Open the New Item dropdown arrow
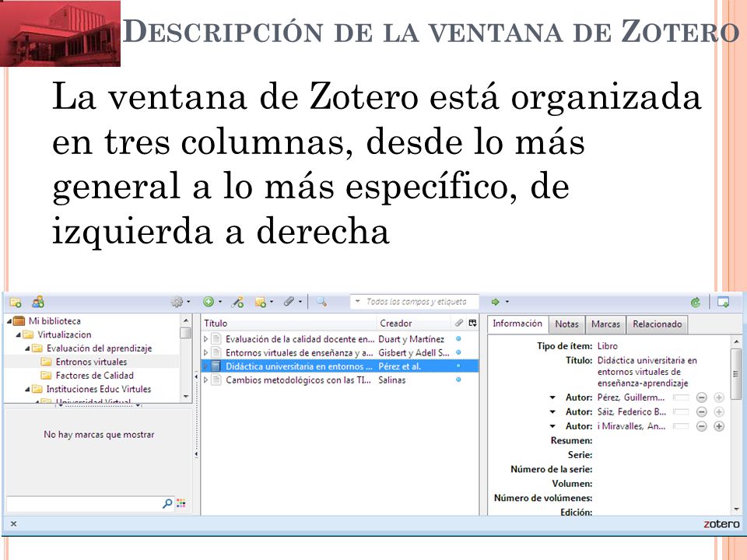This screenshot has width=747, height=560. point(220,302)
